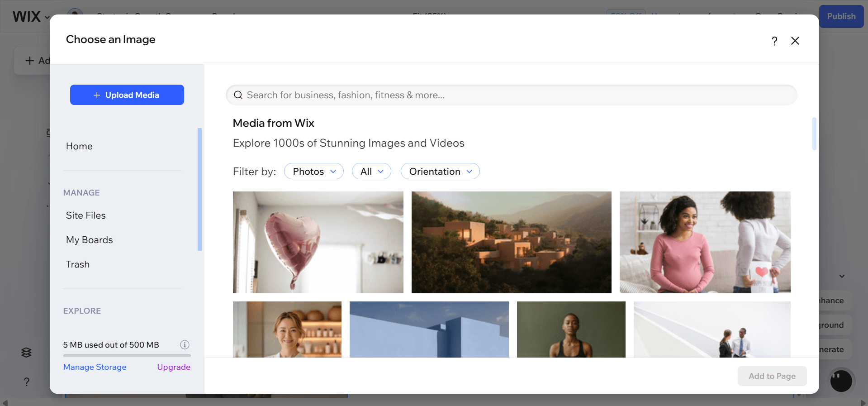Open the Manage Storage link
The height and width of the screenshot is (406, 868).
(95, 367)
